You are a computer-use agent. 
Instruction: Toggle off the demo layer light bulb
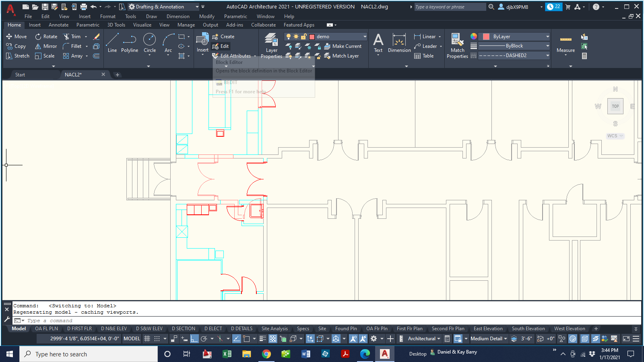(x=289, y=37)
